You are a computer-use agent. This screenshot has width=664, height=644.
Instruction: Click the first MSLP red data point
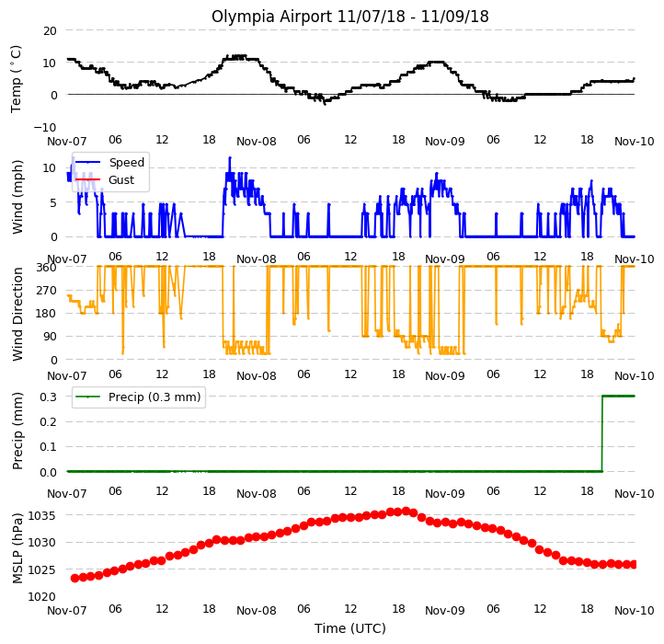tap(75, 578)
